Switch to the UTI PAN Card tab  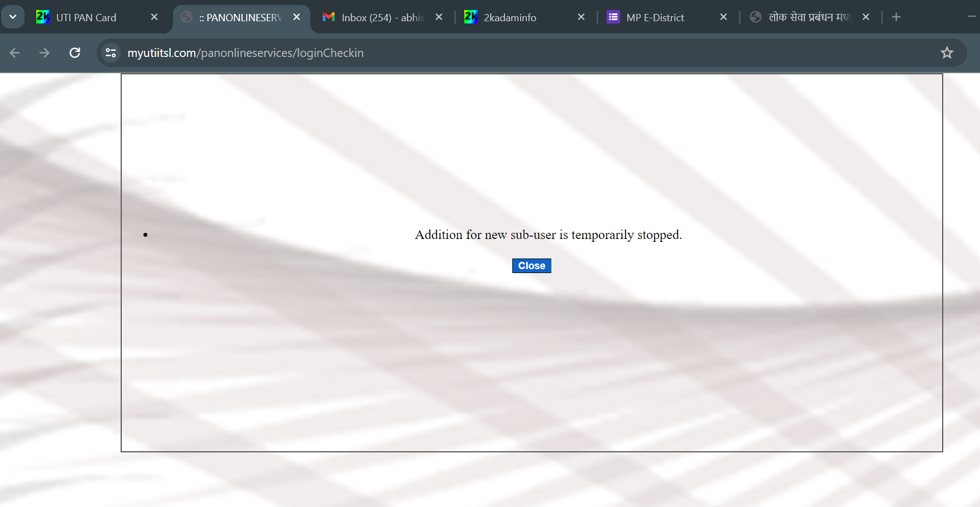[87, 17]
